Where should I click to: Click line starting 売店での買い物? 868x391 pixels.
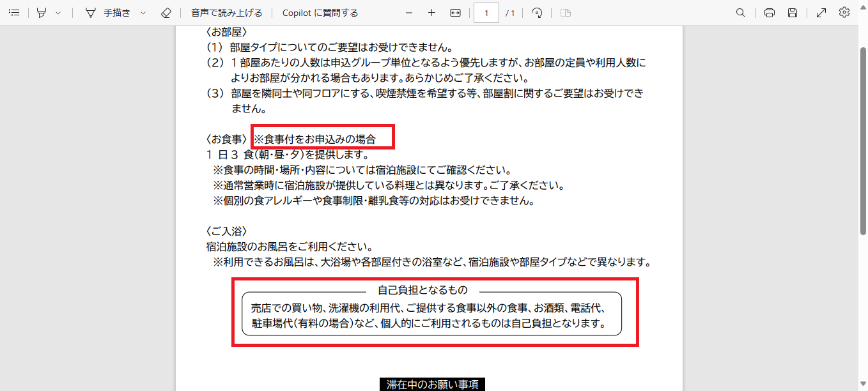pyautogui.click(x=428, y=307)
